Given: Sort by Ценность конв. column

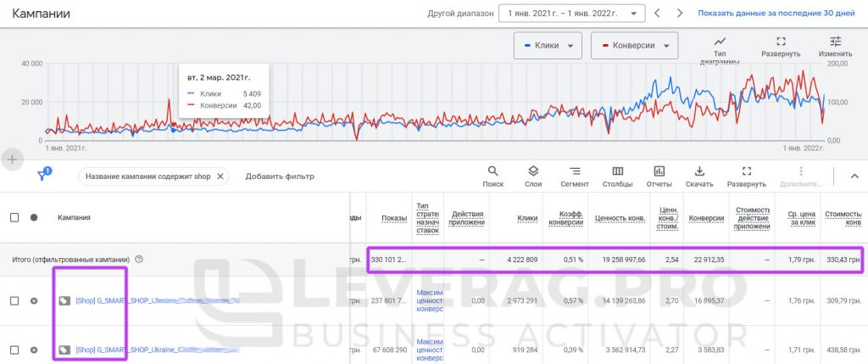Looking at the screenshot, I should click(x=620, y=218).
